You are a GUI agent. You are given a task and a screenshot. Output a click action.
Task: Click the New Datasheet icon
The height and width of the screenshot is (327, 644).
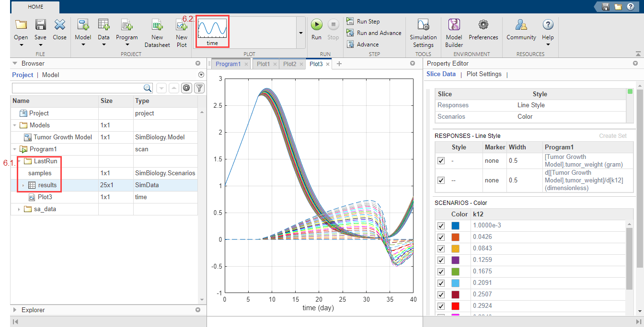coord(157,25)
